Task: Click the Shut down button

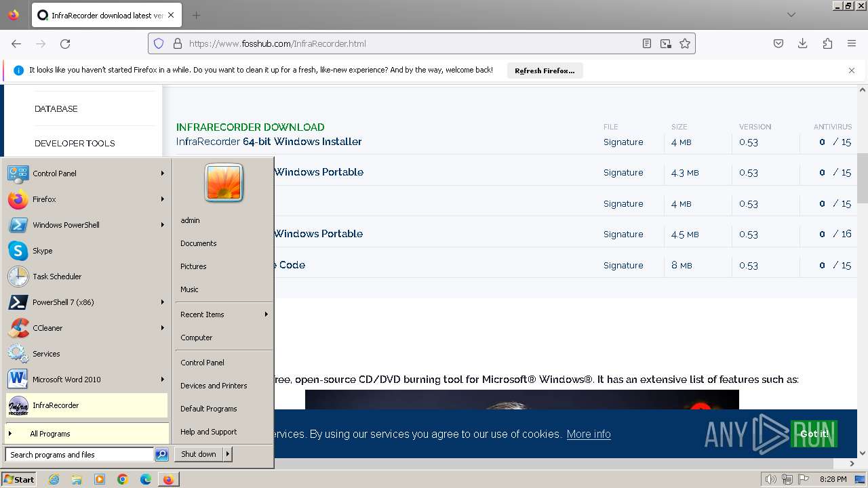Action: click(x=199, y=454)
